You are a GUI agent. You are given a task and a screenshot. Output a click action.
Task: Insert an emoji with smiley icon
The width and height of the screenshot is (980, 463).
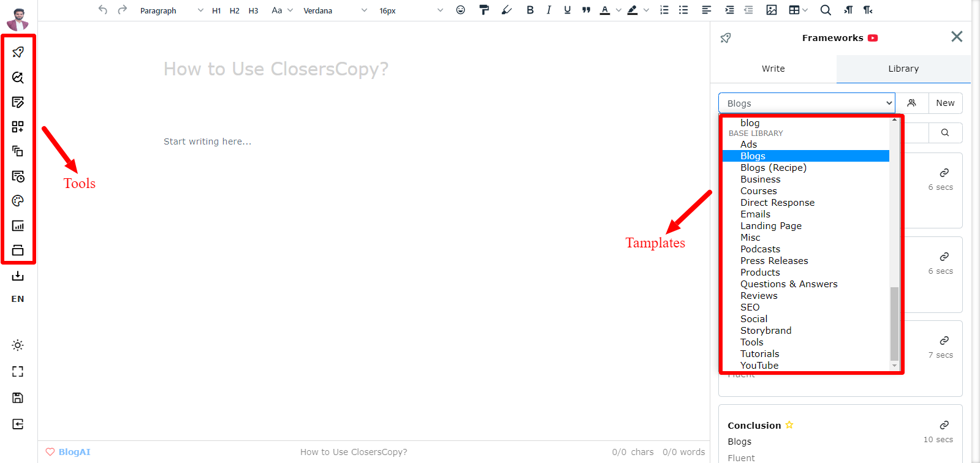(x=461, y=10)
